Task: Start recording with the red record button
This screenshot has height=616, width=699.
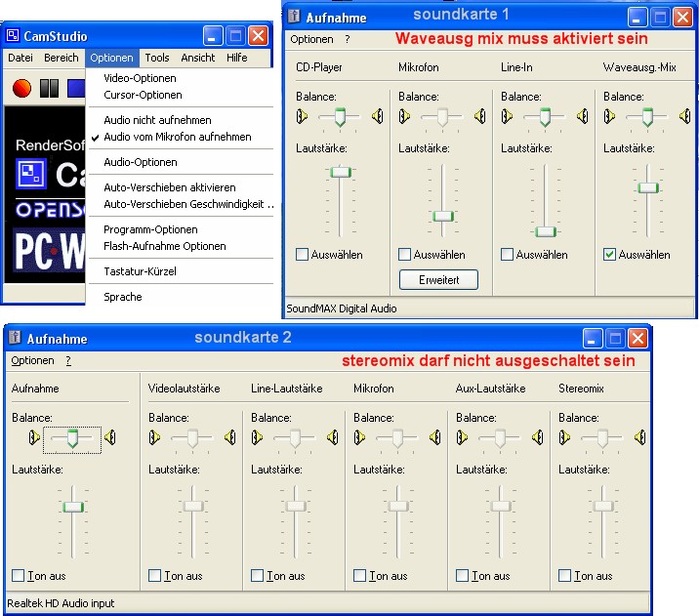Action: tap(21, 88)
